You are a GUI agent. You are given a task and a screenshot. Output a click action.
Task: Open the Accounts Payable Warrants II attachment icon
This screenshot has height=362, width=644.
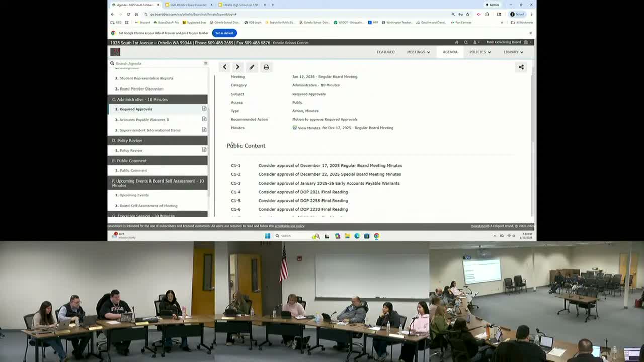pos(204,119)
